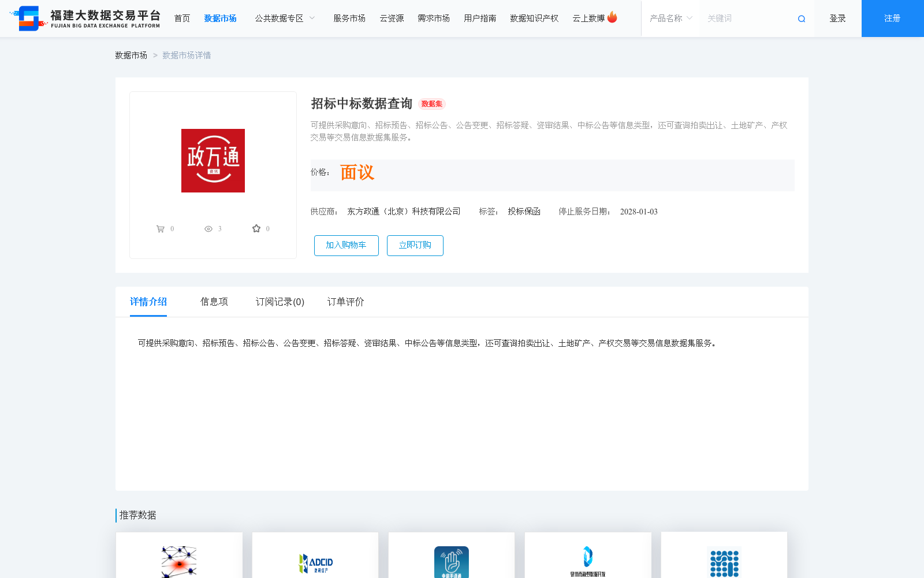
Task: Click the 推荐数据 section heading
Action: click(x=138, y=515)
